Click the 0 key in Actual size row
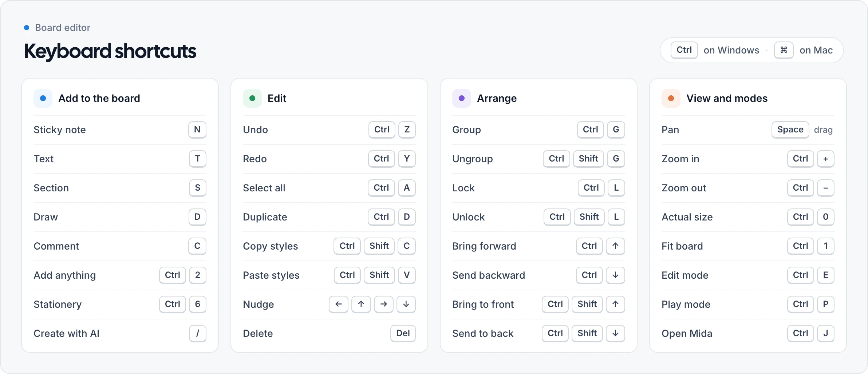This screenshot has width=868, height=374. [x=826, y=217]
